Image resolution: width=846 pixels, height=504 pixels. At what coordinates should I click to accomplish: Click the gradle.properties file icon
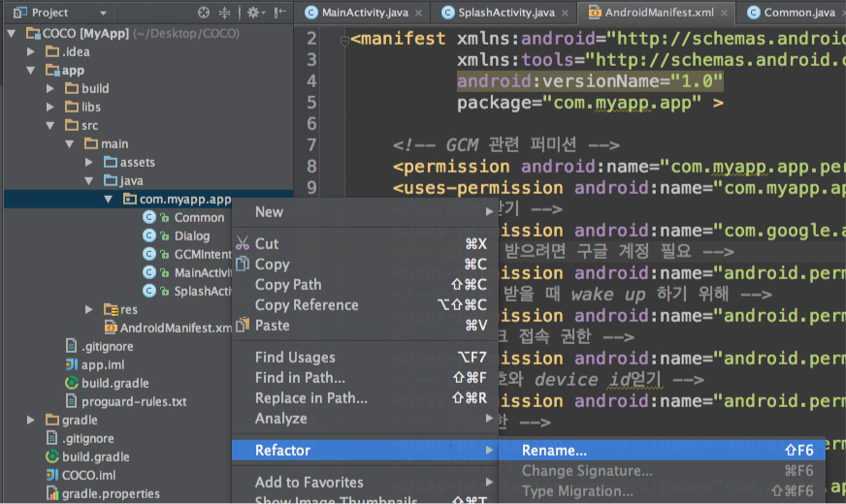click(x=52, y=493)
